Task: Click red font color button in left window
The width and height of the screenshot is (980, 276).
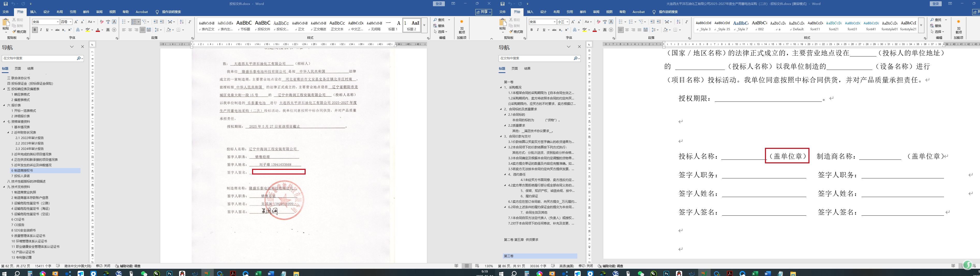Action: pos(98,30)
